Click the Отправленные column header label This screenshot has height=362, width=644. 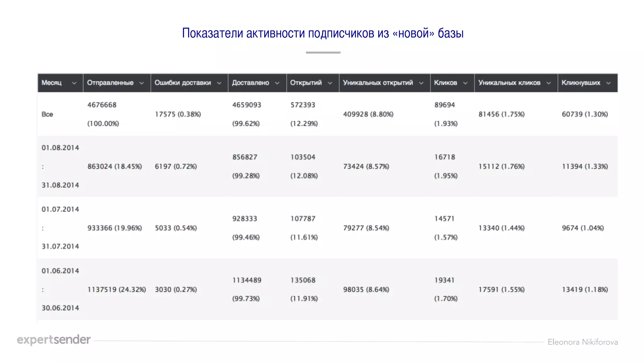110,83
